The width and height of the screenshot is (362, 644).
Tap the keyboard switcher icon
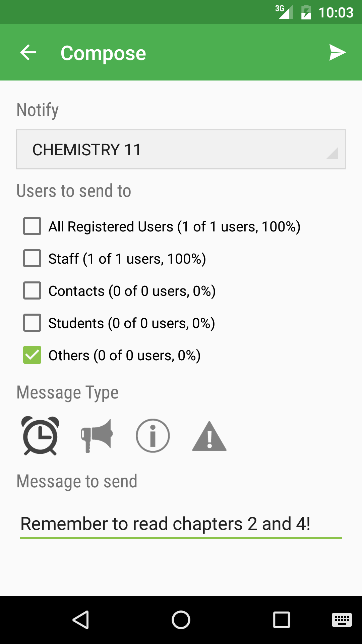342,620
